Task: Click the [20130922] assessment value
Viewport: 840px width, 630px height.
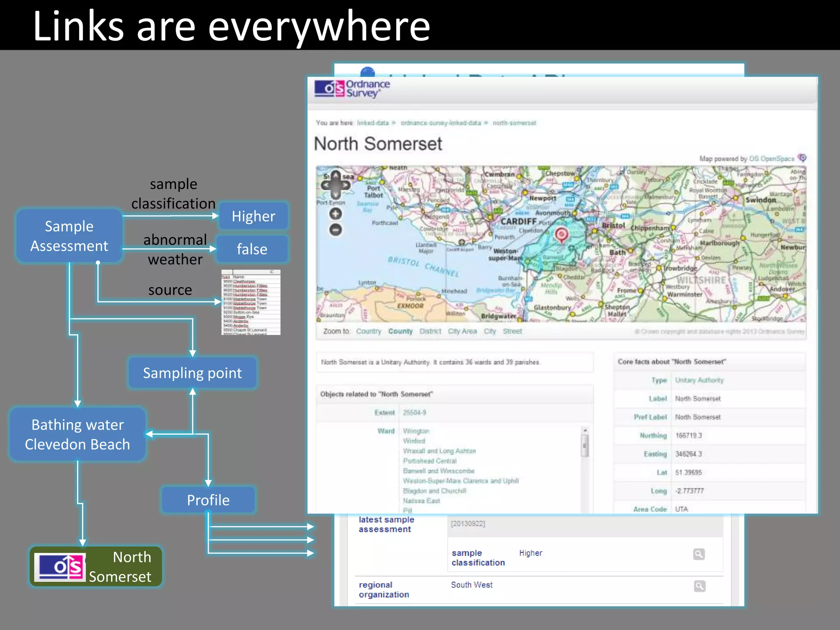Action: (468, 524)
